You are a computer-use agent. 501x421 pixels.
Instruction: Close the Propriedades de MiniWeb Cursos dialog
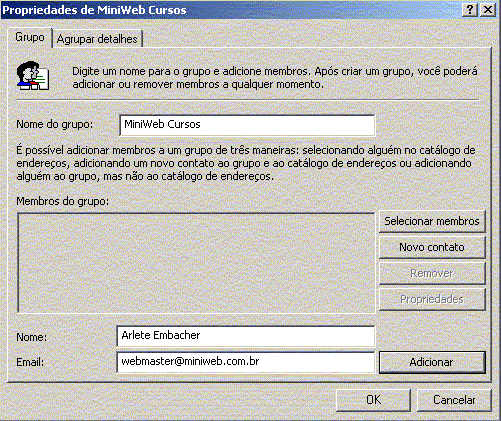click(488, 10)
